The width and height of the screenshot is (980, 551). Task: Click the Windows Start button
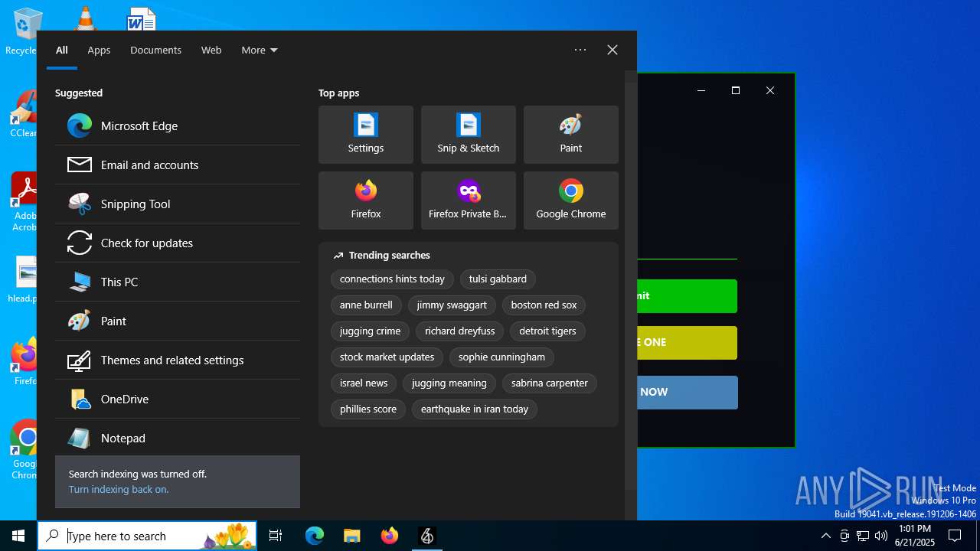18,536
